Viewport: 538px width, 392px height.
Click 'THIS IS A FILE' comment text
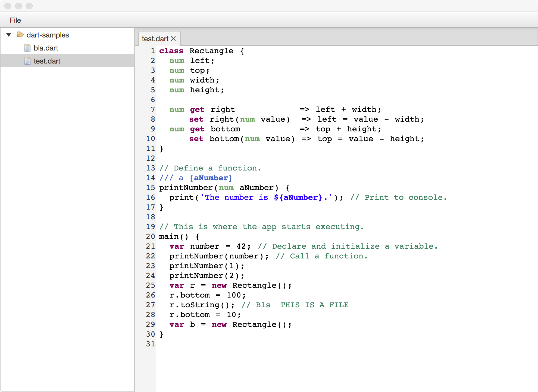(314, 305)
